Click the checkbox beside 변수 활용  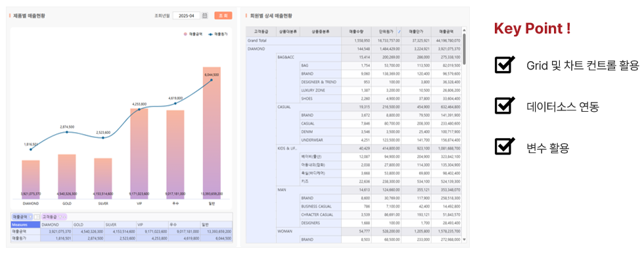coord(505,146)
